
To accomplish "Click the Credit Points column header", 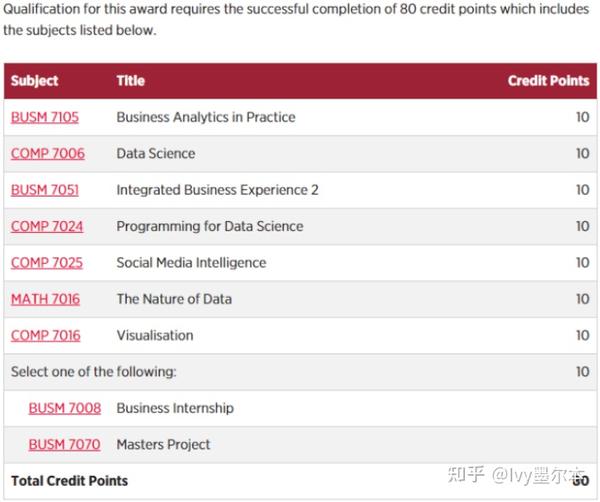I will (548, 81).
